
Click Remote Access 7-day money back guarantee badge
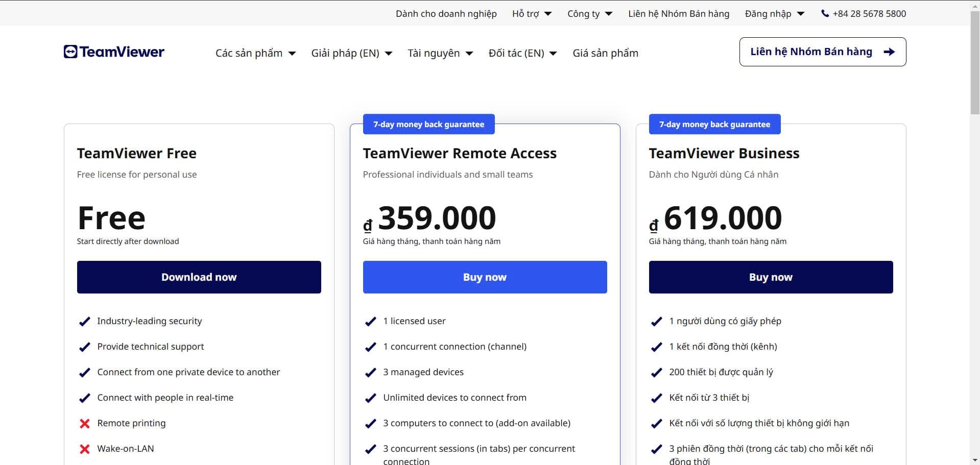[x=429, y=124]
